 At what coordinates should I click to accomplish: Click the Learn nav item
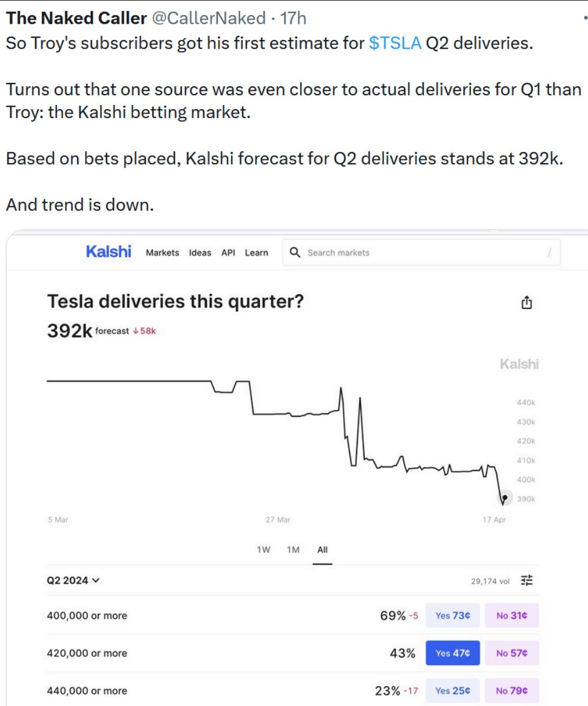[256, 253]
